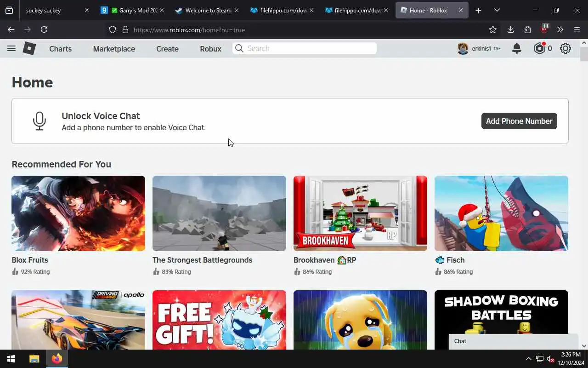Click the tracking protection shield icon
588x368 pixels.
[113, 29]
